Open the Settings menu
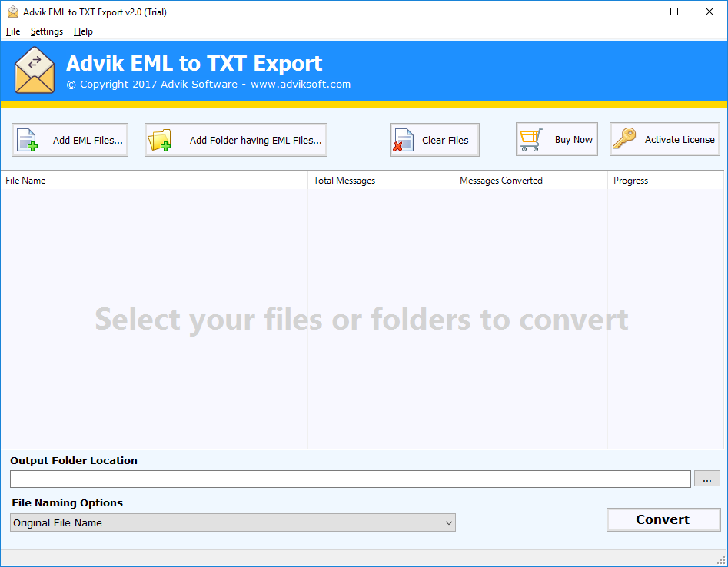The image size is (728, 567). 46,31
